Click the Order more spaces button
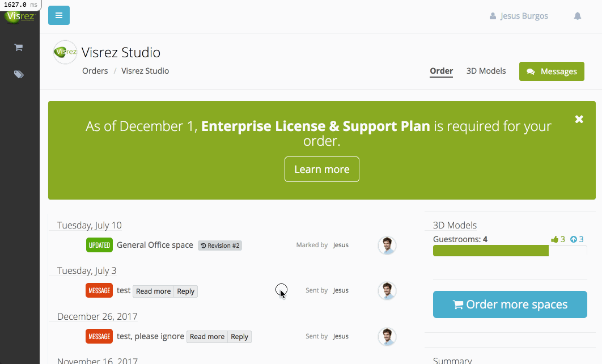The width and height of the screenshot is (602, 364). pos(510,304)
